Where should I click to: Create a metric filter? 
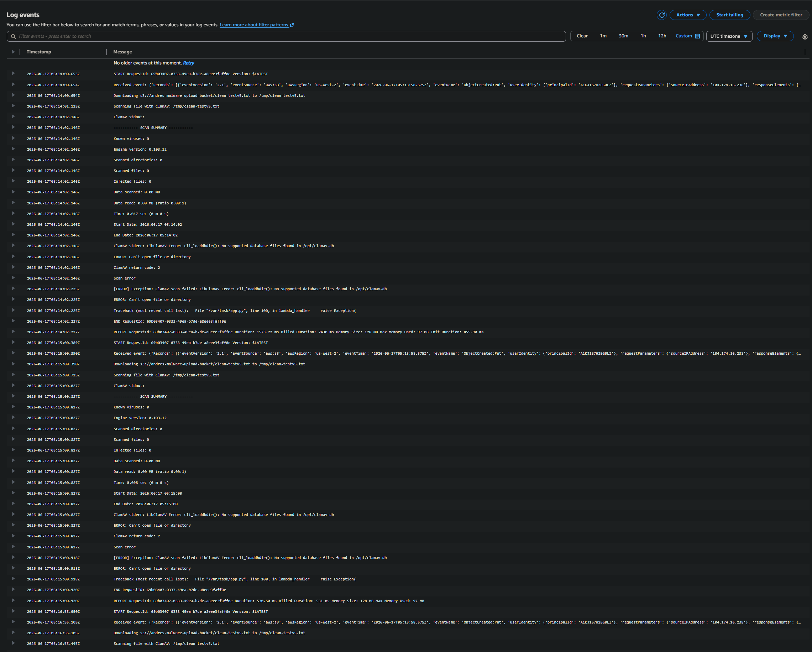coord(781,15)
